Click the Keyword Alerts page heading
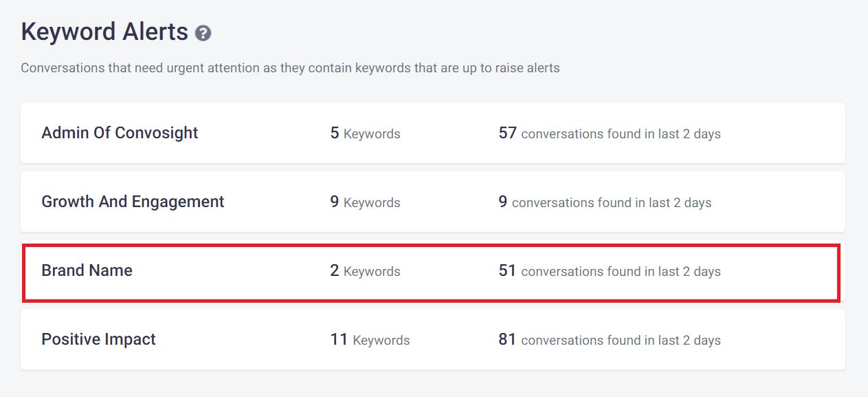Screen dimensions: 868x397 click(103, 31)
